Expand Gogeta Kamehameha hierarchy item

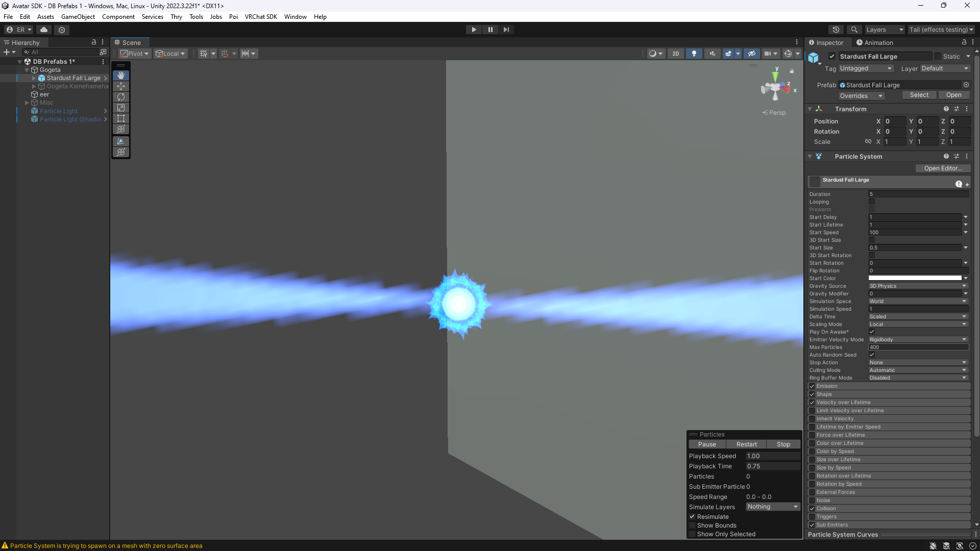point(34,86)
